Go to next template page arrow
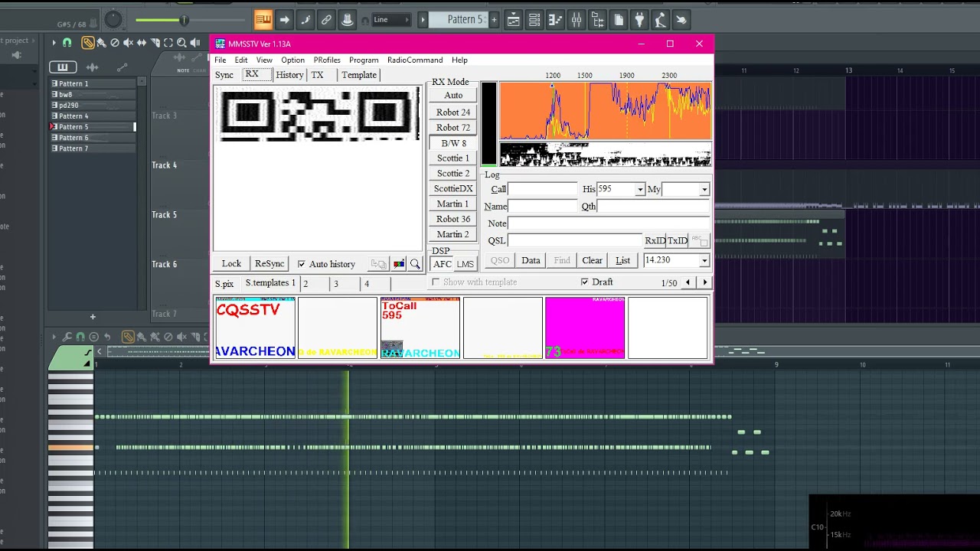Image resolution: width=980 pixels, height=551 pixels. coord(705,282)
